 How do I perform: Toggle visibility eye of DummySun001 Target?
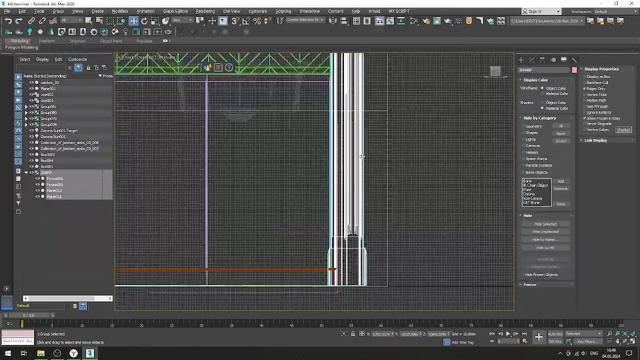31,131
